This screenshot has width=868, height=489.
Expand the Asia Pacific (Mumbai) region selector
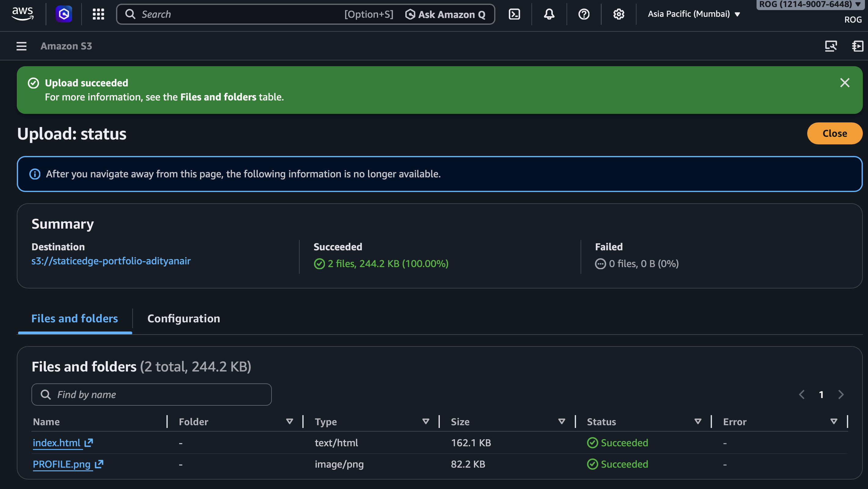(x=694, y=14)
